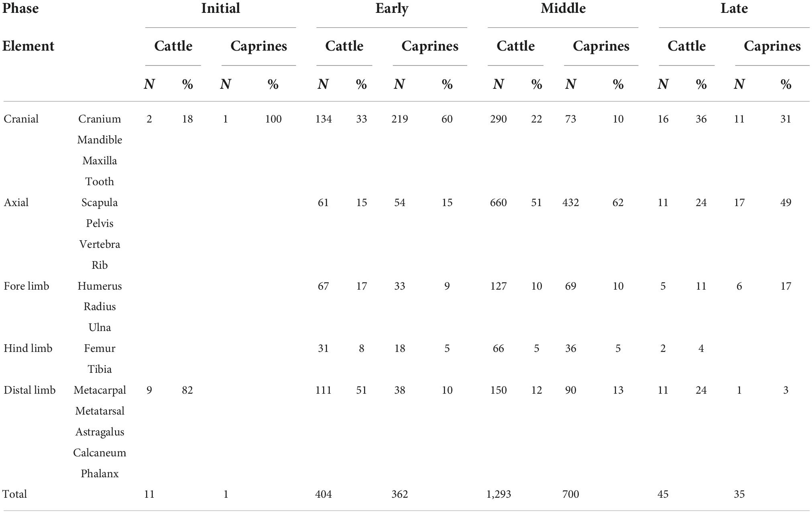Select the Vertebra element text
812x513 pixels.
click(100, 244)
